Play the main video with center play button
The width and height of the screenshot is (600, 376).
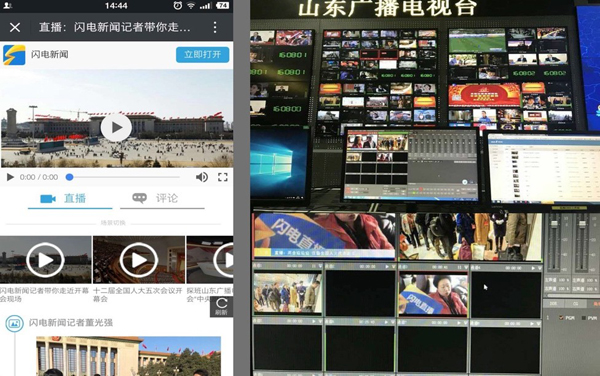pos(116,128)
